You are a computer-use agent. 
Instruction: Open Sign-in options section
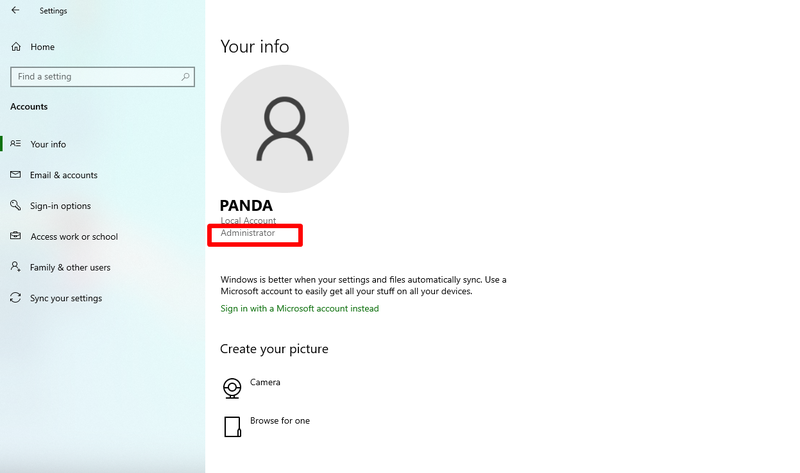click(x=60, y=206)
